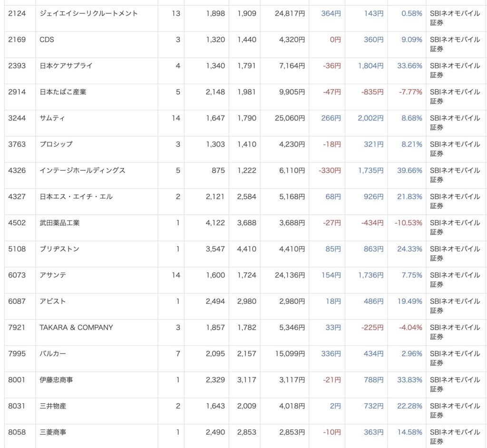The width and height of the screenshot is (487, 448).
Task: Click acquisition price 875
Action: pyautogui.click(x=218, y=171)
